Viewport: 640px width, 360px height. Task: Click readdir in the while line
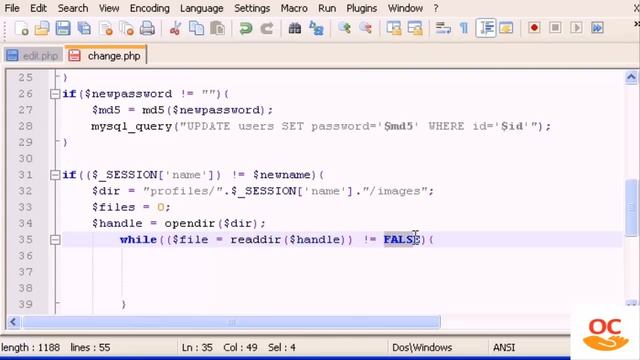click(256, 240)
